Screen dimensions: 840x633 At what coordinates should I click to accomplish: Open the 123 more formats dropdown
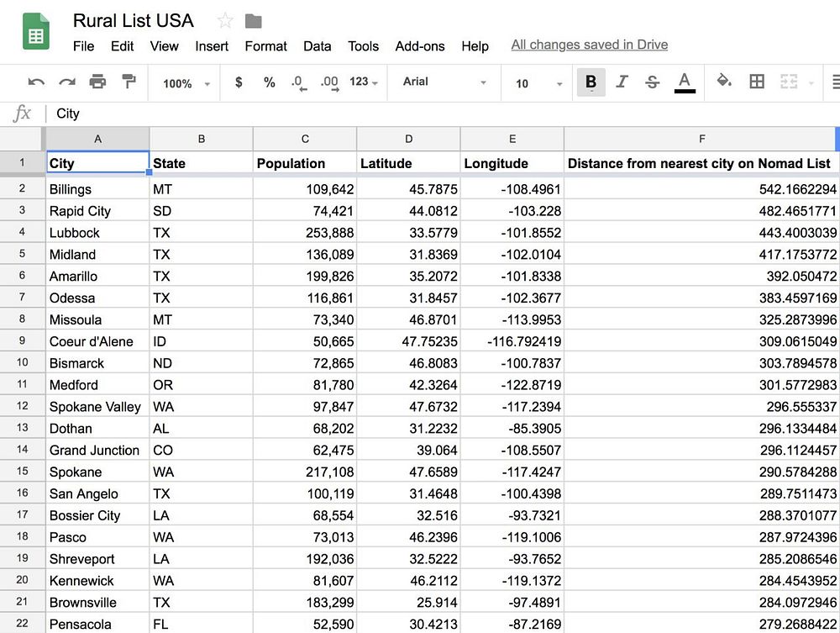364,82
